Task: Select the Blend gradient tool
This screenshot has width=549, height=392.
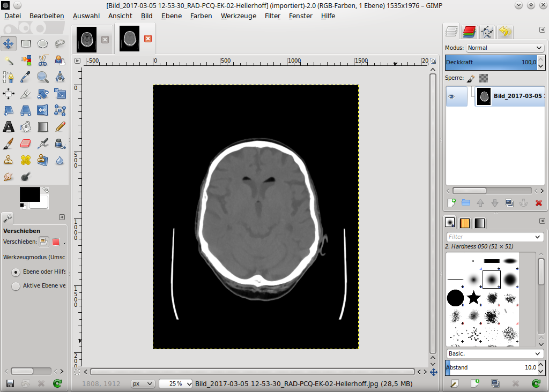Action: (43, 127)
